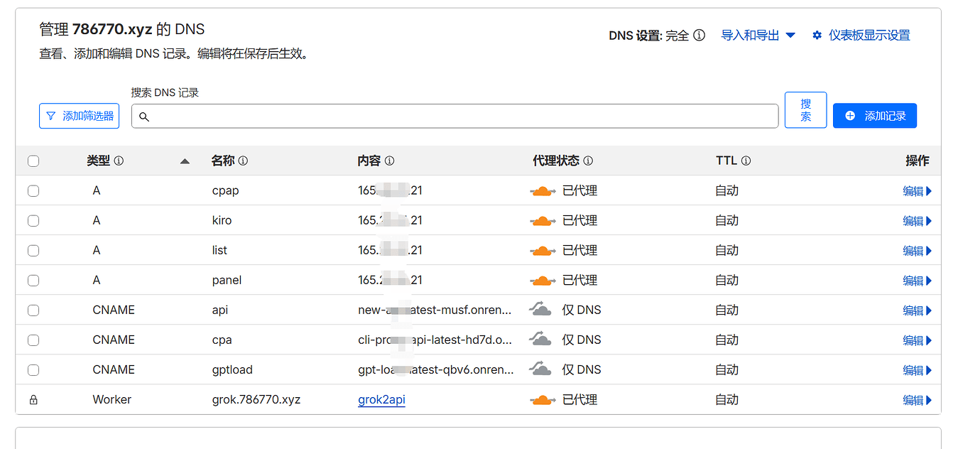Screen dimensions: 980x449
Task: Expand 编辑 for the panel record
Action: click(x=917, y=281)
